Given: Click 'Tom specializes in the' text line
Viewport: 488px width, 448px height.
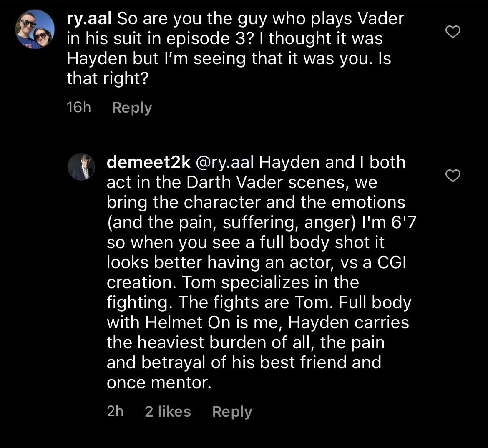Looking at the screenshot, I should [x=270, y=283].
